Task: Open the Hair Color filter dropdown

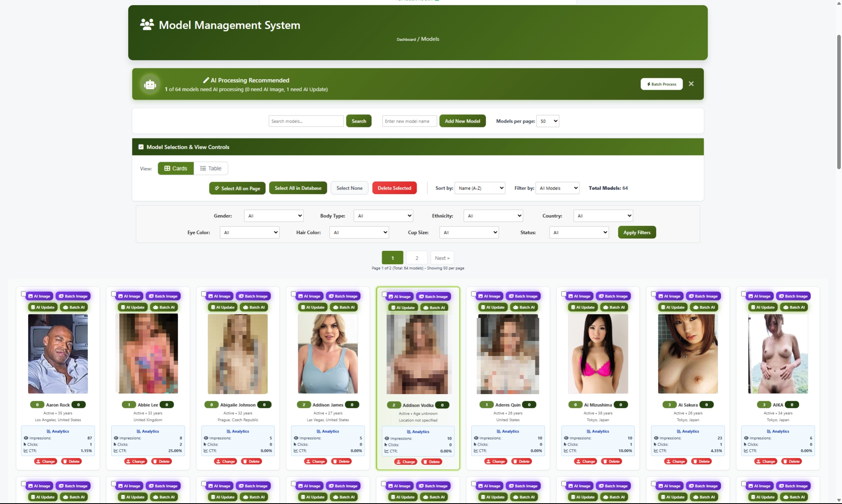Action: click(359, 233)
